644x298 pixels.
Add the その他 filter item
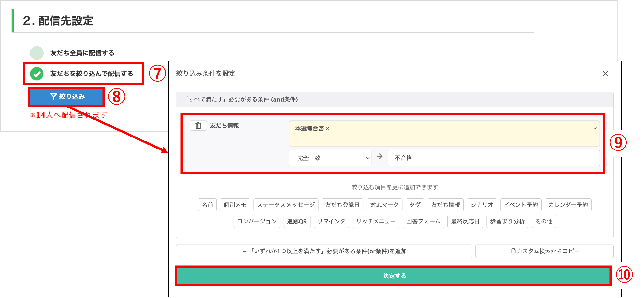(544, 221)
